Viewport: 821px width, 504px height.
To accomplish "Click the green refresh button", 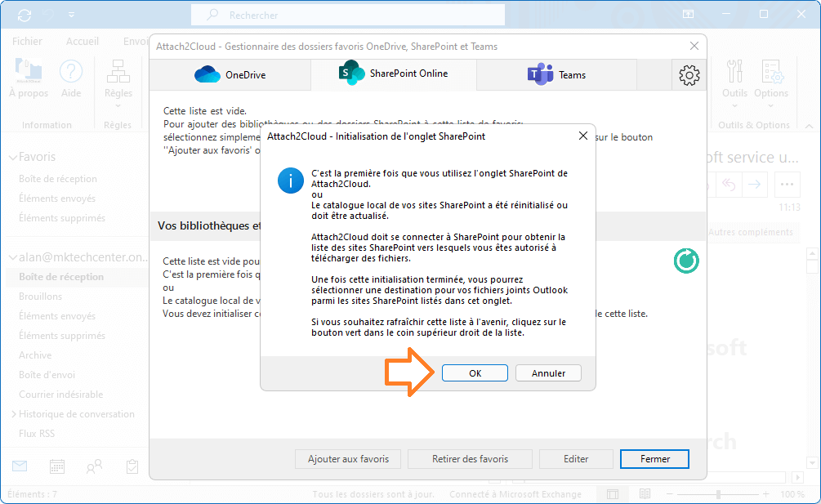I will point(685,261).
